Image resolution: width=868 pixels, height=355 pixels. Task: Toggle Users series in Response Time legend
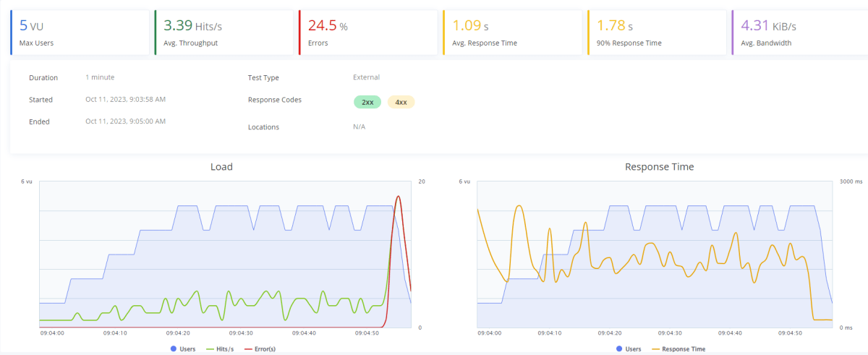(628, 348)
